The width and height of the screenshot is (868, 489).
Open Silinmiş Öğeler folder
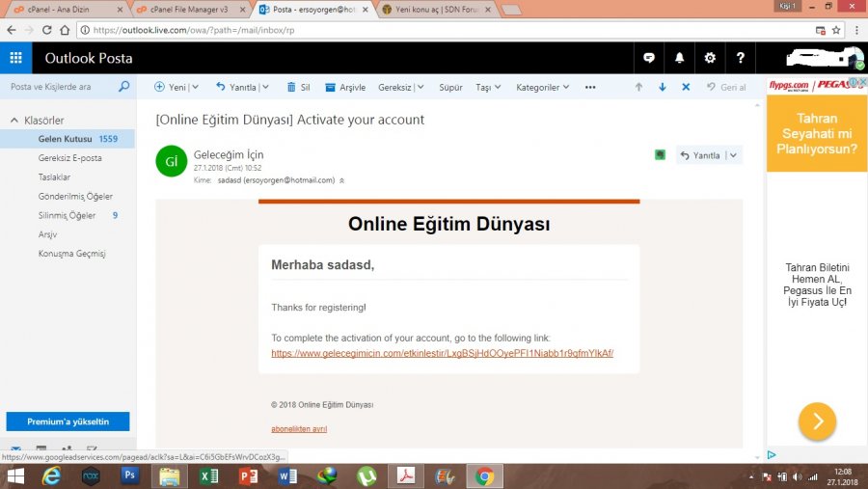67,215
